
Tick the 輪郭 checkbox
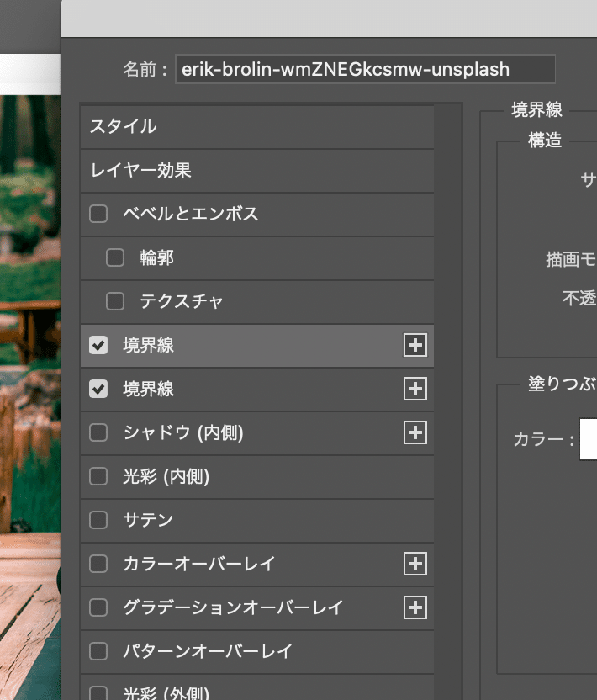115,257
